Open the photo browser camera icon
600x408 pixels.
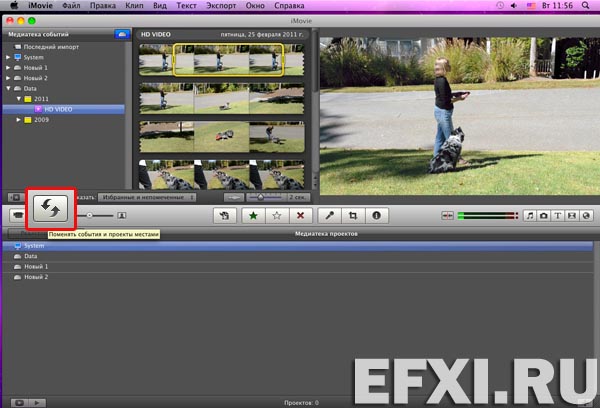tap(544, 216)
